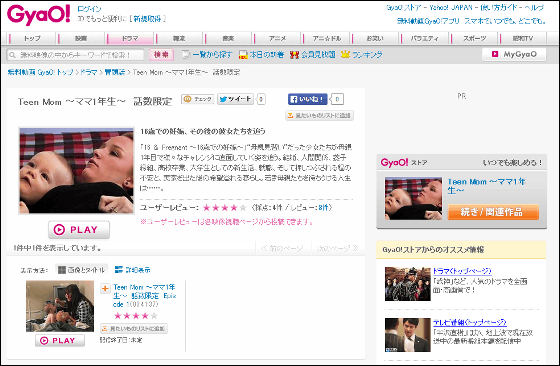Click the list icon beside 一覧から探す
This screenshot has height=366, width=560.
pyautogui.click(x=186, y=55)
